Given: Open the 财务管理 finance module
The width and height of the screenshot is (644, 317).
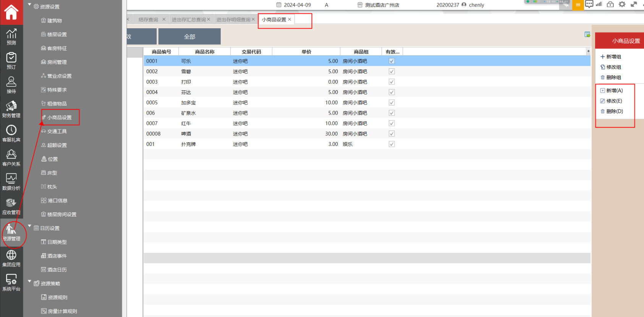Looking at the screenshot, I should [x=11, y=109].
